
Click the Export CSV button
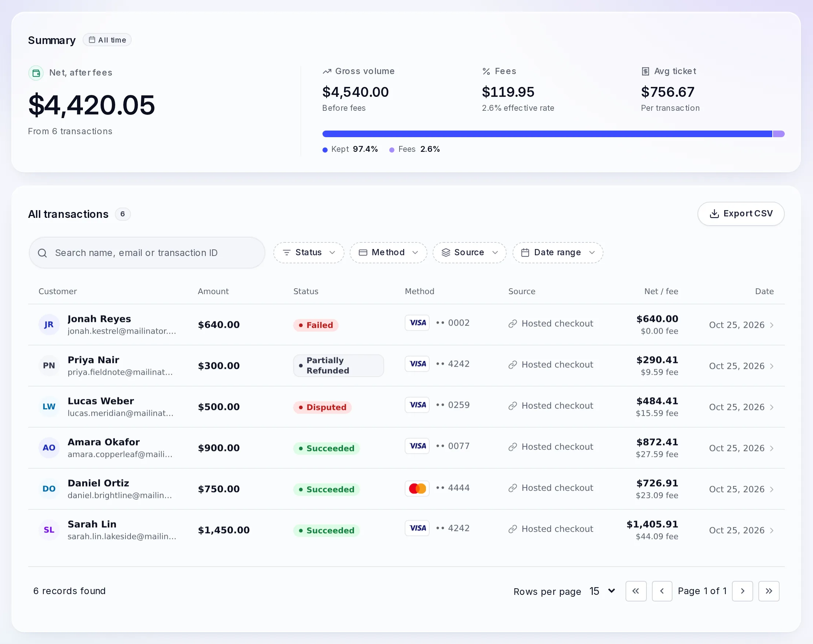[x=741, y=214]
